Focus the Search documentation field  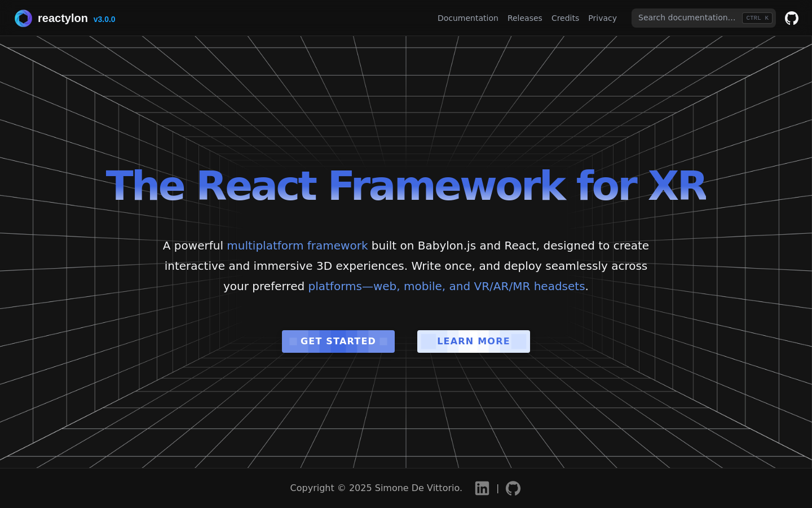pos(704,18)
